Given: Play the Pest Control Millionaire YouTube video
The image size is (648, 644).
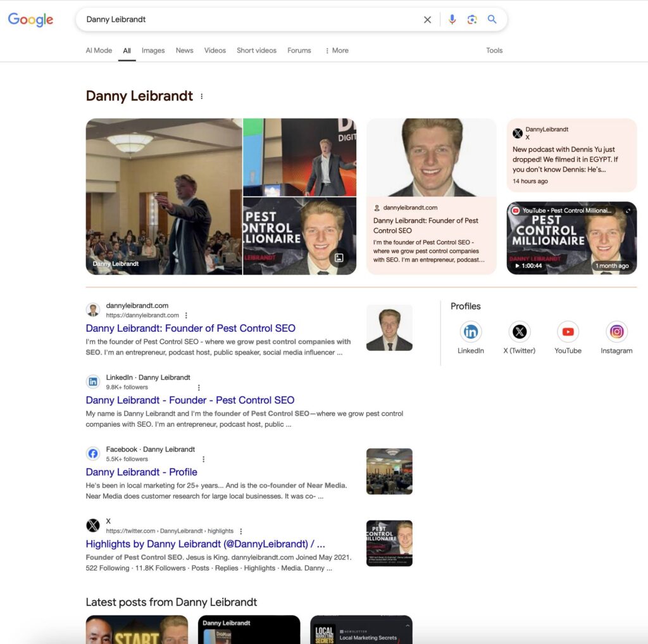Looking at the screenshot, I should pos(571,238).
